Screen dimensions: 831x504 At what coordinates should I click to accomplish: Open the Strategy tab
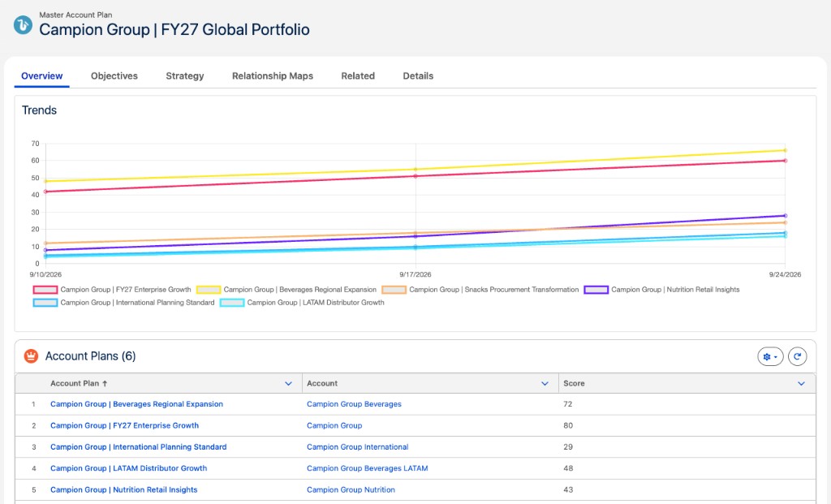point(184,75)
